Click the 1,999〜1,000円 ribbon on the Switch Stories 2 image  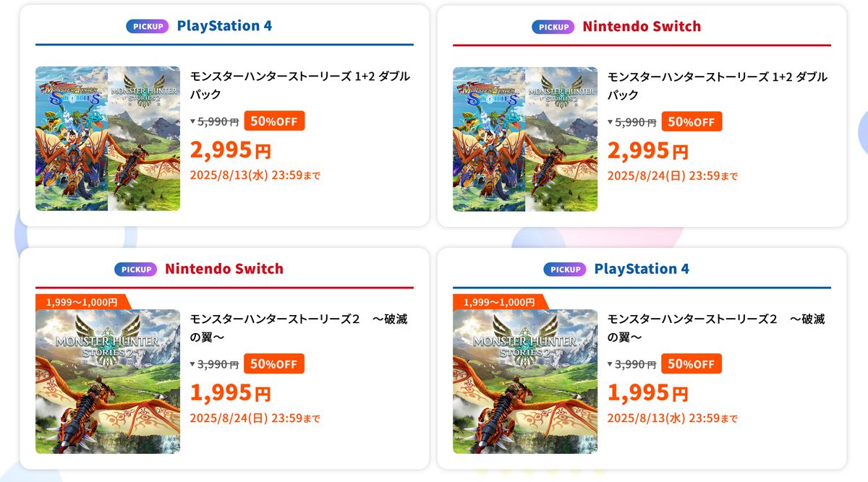click(81, 302)
